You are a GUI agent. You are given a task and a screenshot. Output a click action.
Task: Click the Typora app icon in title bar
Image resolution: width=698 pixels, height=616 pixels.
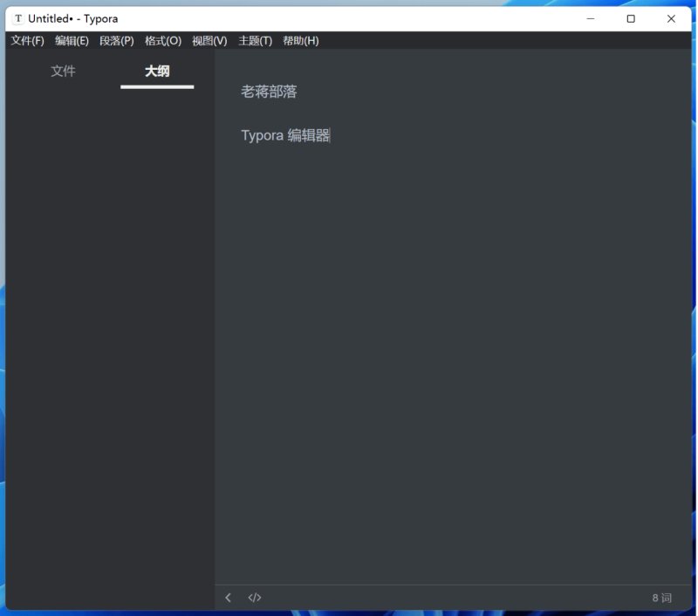tap(18, 18)
